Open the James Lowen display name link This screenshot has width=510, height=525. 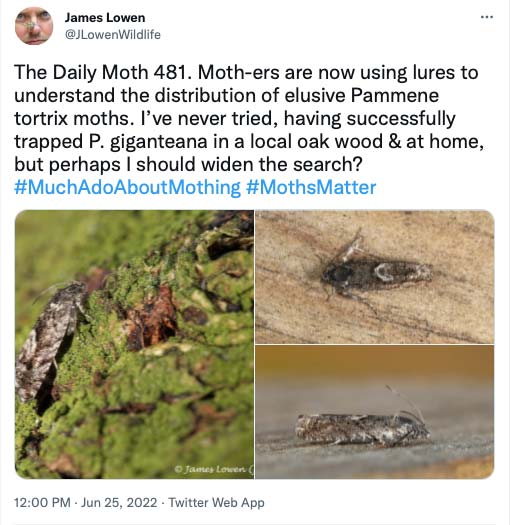pos(105,18)
